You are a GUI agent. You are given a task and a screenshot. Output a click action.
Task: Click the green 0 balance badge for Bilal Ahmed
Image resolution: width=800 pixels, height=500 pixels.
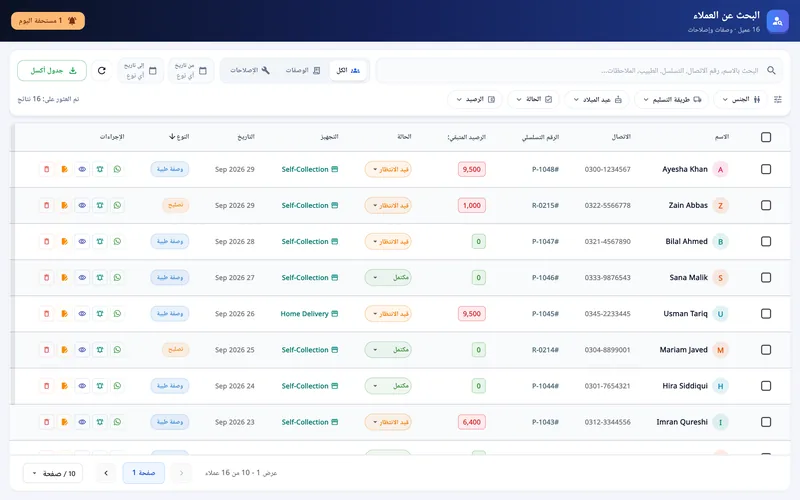(x=479, y=242)
